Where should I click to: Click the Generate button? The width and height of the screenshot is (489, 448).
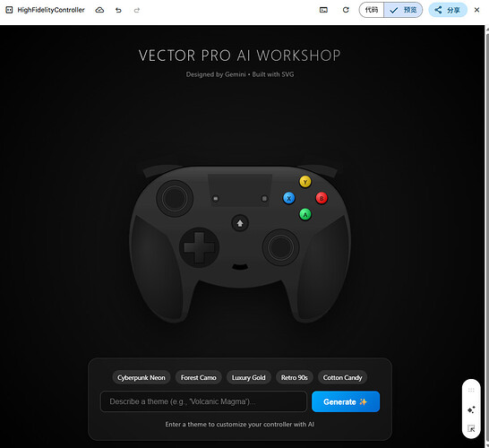(x=346, y=401)
